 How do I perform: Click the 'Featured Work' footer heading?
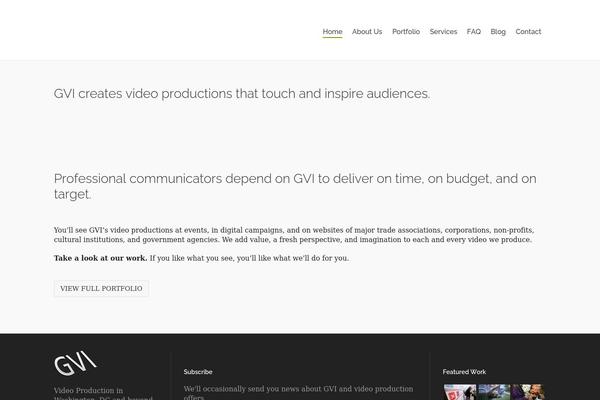[x=464, y=372]
